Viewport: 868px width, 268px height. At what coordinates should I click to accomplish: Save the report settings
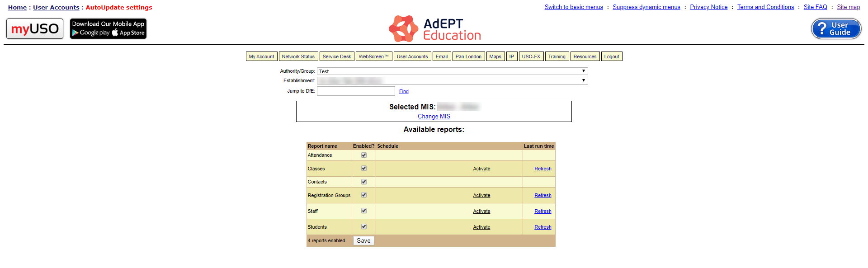(363, 240)
